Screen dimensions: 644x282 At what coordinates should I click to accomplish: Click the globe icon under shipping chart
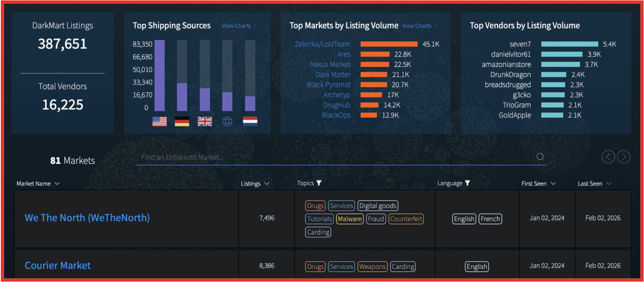click(x=227, y=121)
